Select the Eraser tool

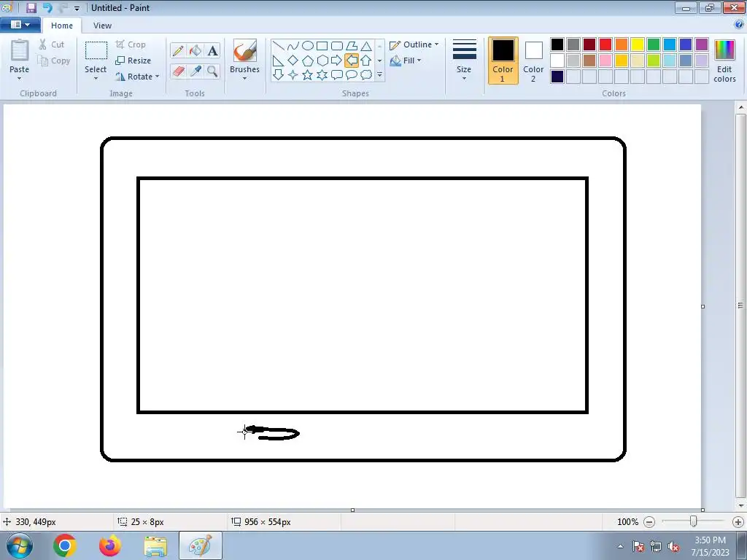click(178, 71)
